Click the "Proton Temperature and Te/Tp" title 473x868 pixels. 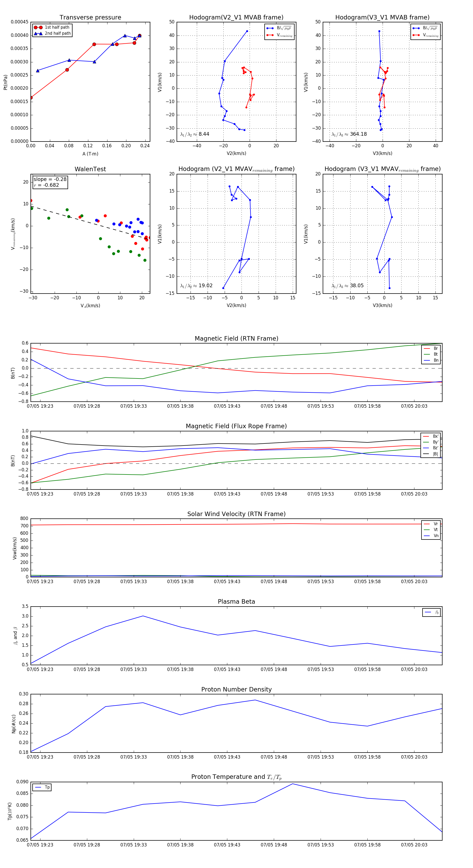pyautogui.click(x=236, y=777)
